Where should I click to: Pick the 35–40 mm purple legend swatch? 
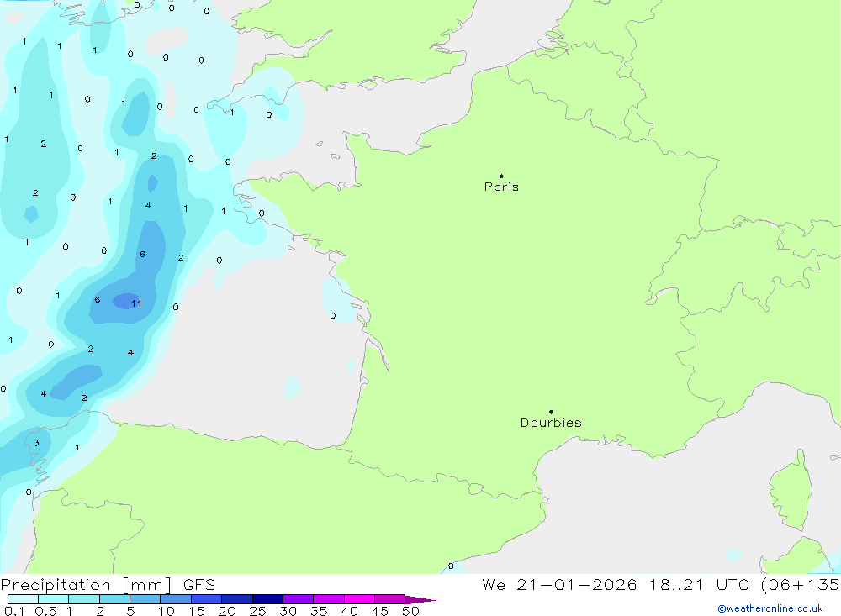click(328, 599)
